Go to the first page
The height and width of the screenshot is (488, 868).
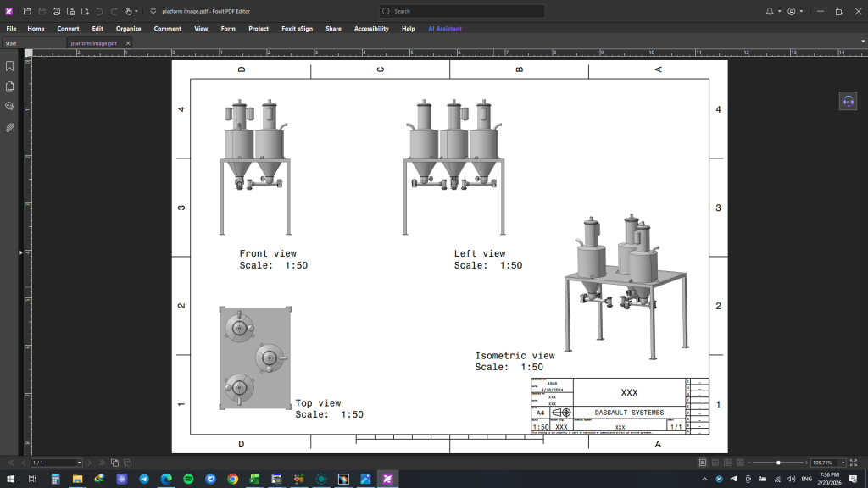[10, 463]
